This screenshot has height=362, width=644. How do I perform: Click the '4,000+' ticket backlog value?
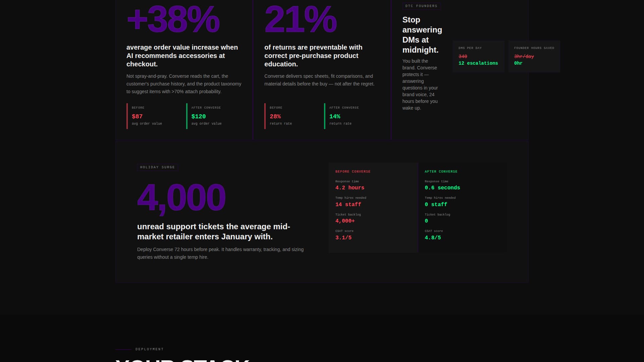pyautogui.click(x=345, y=221)
